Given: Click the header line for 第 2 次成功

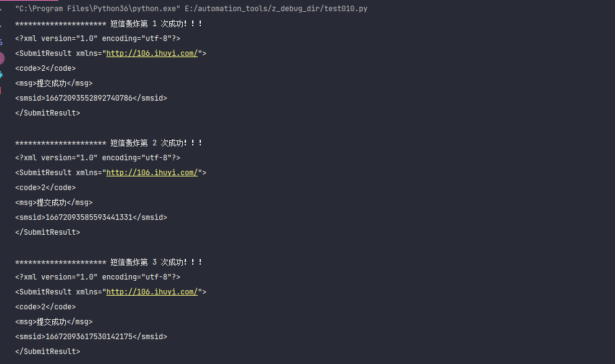Looking at the screenshot, I should pyautogui.click(x=109, y=143).
